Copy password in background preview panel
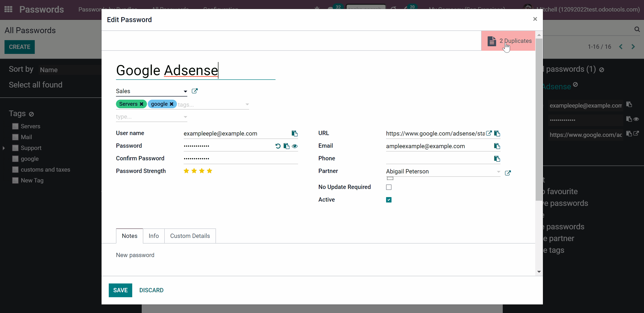Viewport: 644px width, 313px height. click(629, 119)
